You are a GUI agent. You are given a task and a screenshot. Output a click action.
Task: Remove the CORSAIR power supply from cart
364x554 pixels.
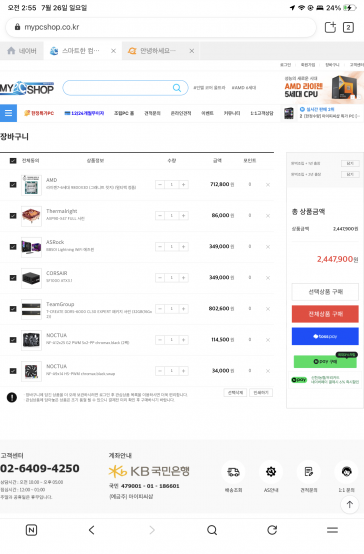point(268,278)
